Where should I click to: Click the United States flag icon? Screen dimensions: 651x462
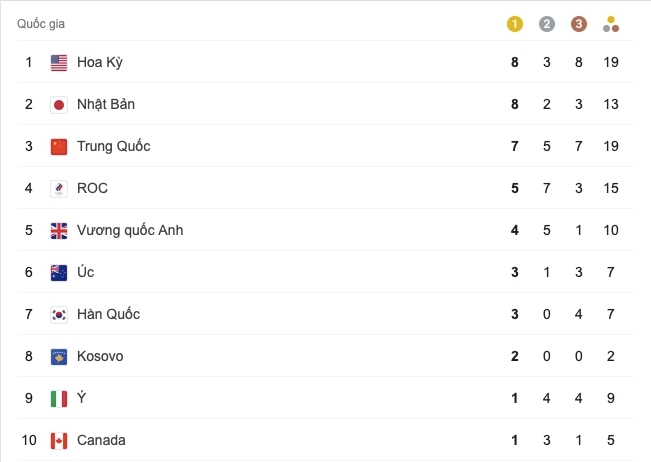coord(59,63)
